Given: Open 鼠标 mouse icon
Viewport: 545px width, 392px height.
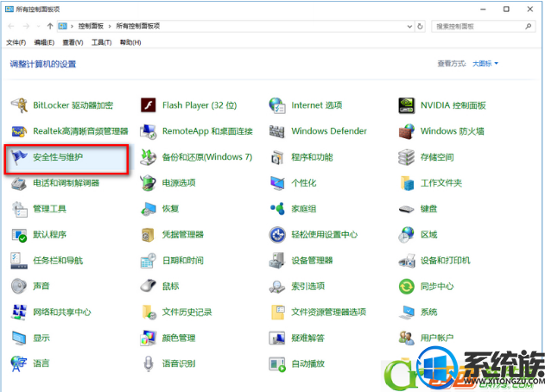Looking at the screenshot, I should click(149, 287).
